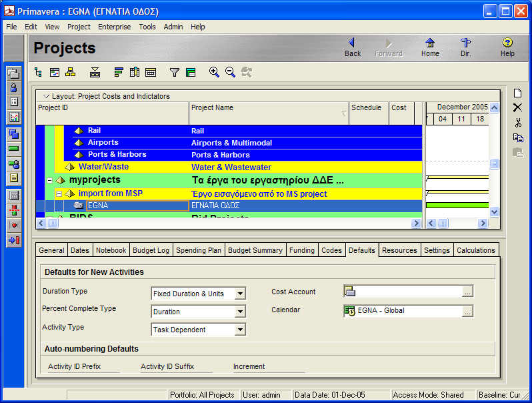The width and height of the screenshot is (532, 403).
Task: Open the Edit menu
Action: (x=31, y=27)
